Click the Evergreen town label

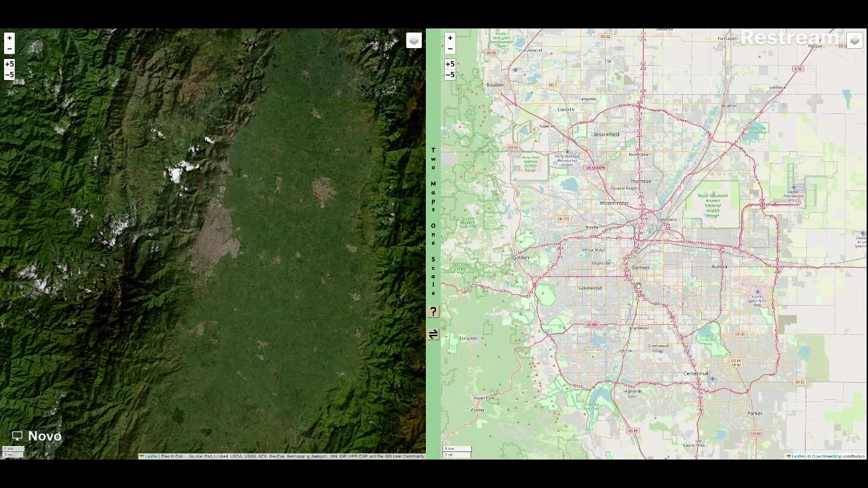[468, 338]
